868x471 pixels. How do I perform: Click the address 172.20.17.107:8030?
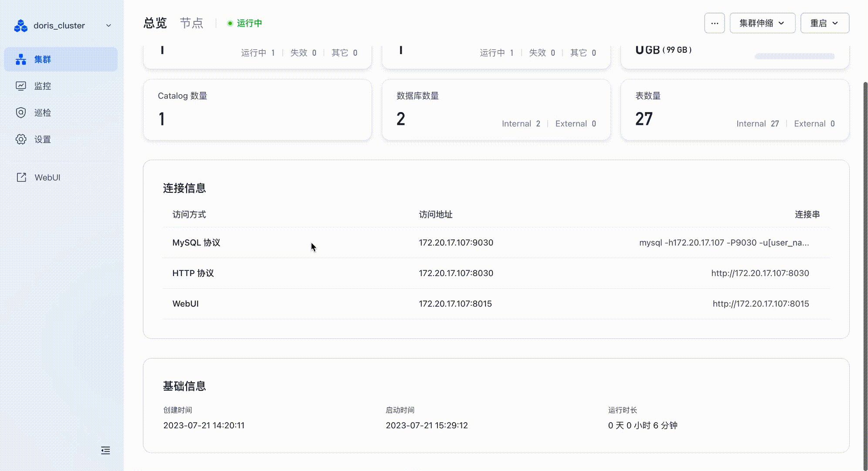pyautogui.click(x=456, y=273)
